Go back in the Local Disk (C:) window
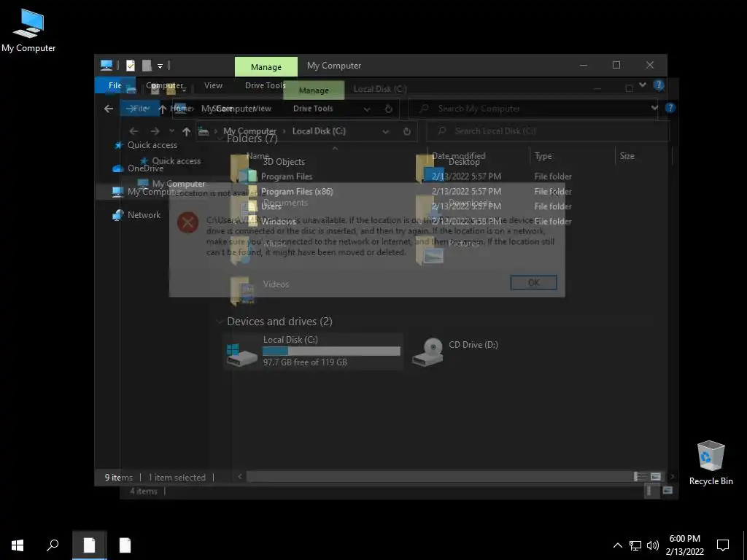This screenshot has width=747, height=560. [x=133, y=131]
